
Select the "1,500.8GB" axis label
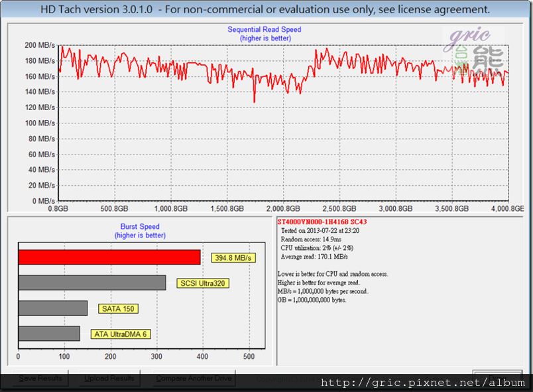pyautogui.click(x=227, y=208)
